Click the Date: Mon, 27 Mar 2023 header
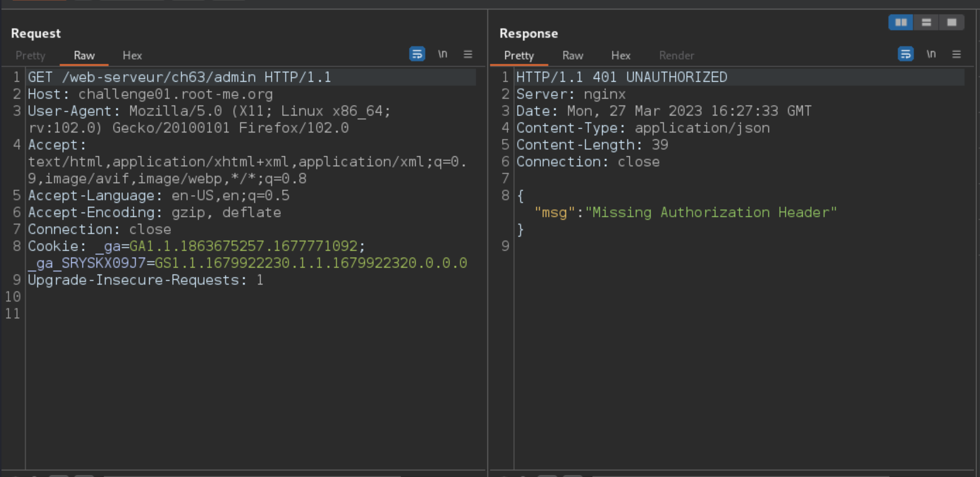The width and height of the screenshot is (980, 477). coord(664,111)
